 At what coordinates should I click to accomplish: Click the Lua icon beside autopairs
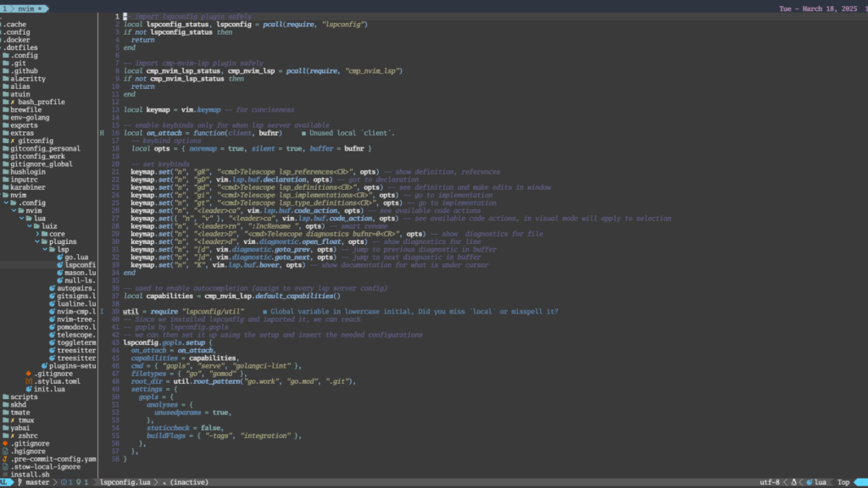point(52,288)
